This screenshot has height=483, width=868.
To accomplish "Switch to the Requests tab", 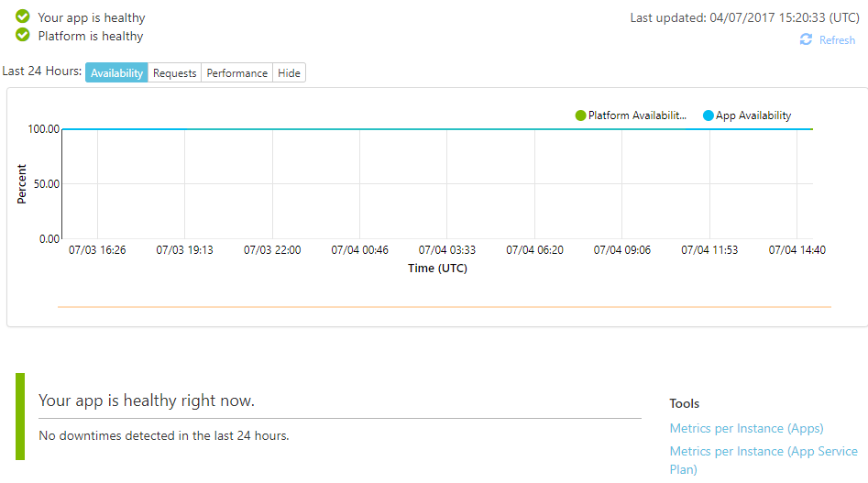I will coord(174,73).
